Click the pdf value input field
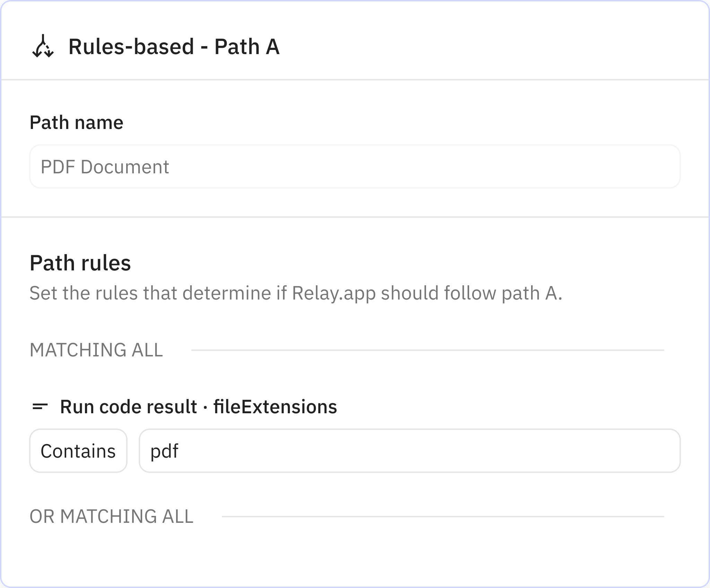 tap(409, 451)
